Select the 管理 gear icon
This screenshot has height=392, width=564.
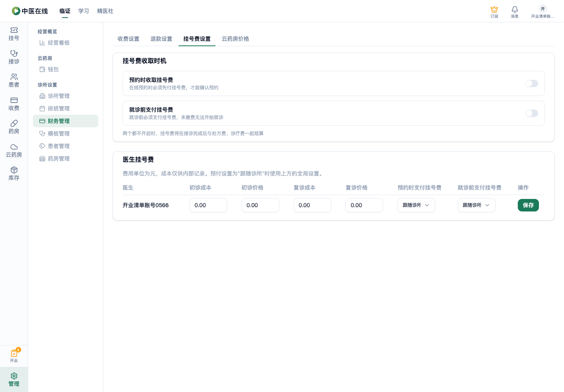[14, 379]
